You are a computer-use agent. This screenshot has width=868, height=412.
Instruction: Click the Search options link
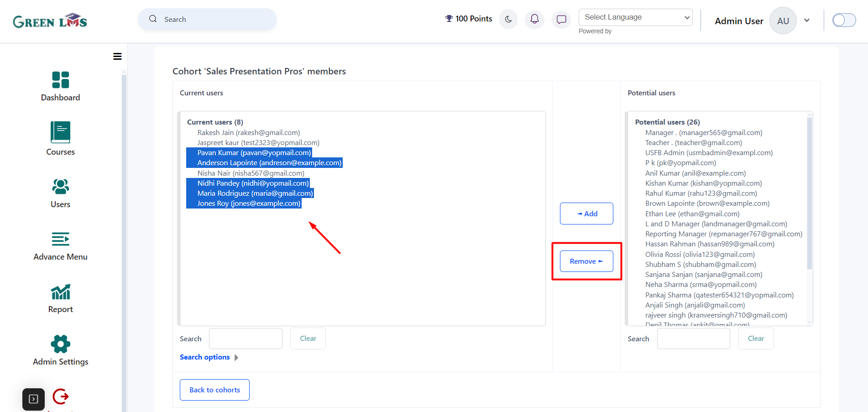pos(205,357)
